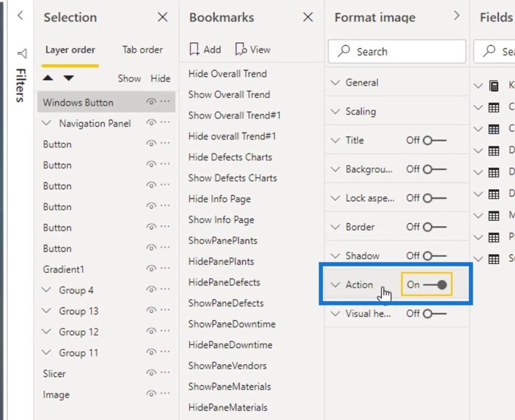The height and width of the screenshot is (420, 515).
Task: Expand Group 4 in layer list
Action: [x=47, y=290]
